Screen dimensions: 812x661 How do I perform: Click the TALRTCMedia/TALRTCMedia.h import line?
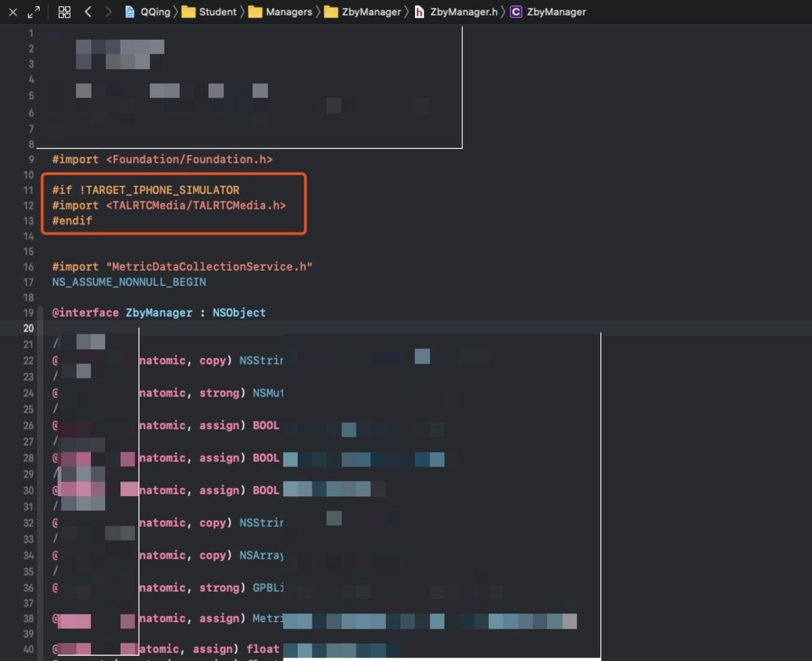(x=169, y=205)
